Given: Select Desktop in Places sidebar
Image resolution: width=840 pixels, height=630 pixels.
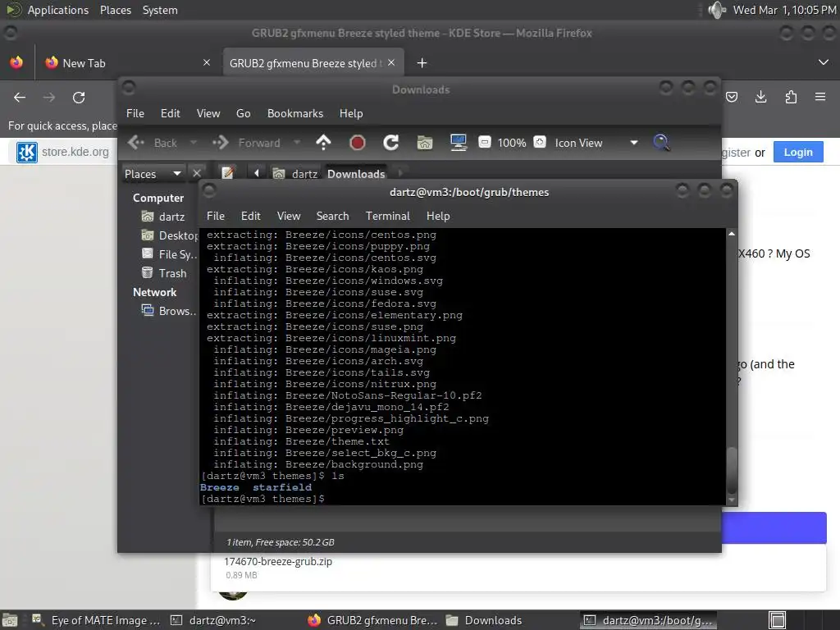Looking at the screenshot, I should 169,235.
